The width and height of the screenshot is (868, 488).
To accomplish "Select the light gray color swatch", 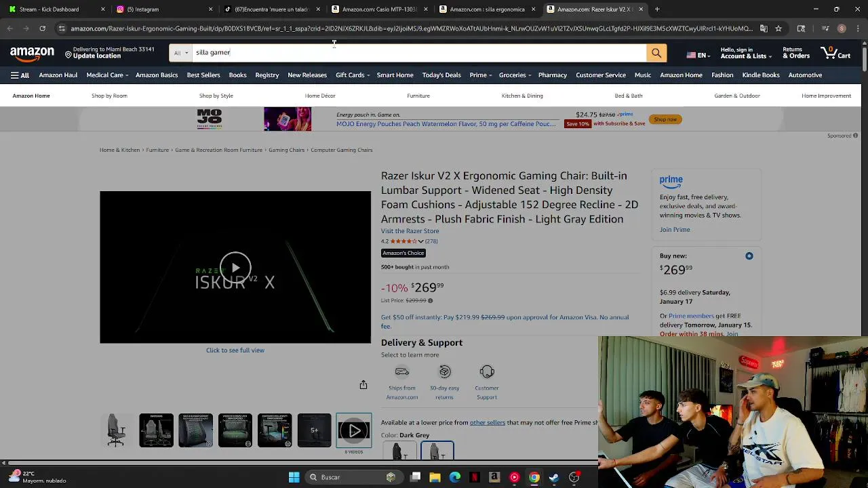I will [x=437, y=450].
